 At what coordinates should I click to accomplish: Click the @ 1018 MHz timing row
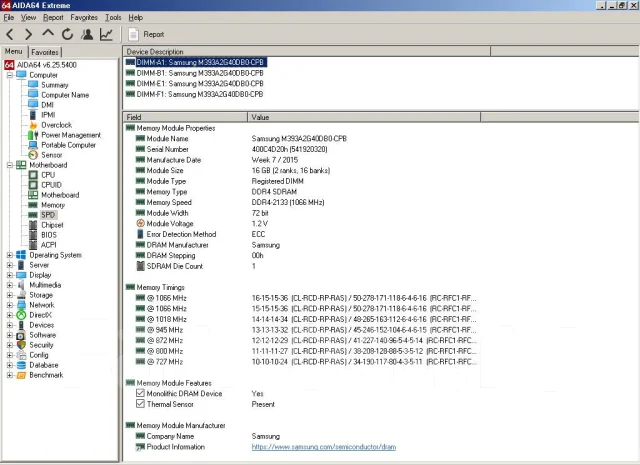coord(306,319)
